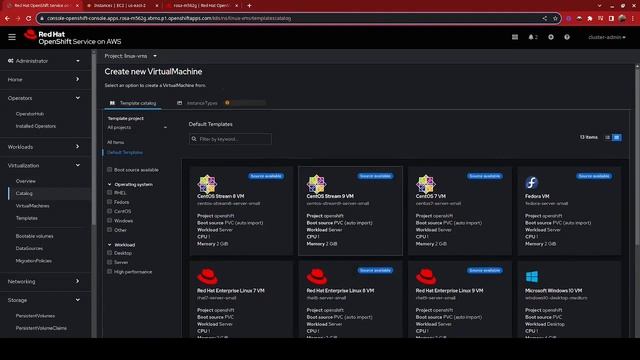Click the search magnifier in filter box
640x360 pixels.
[194, 139]
